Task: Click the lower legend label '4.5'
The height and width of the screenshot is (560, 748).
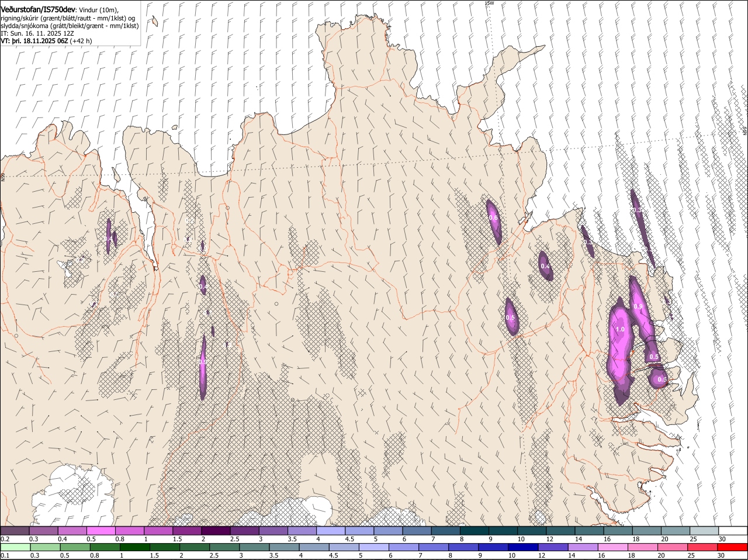Action: point(334,555)
